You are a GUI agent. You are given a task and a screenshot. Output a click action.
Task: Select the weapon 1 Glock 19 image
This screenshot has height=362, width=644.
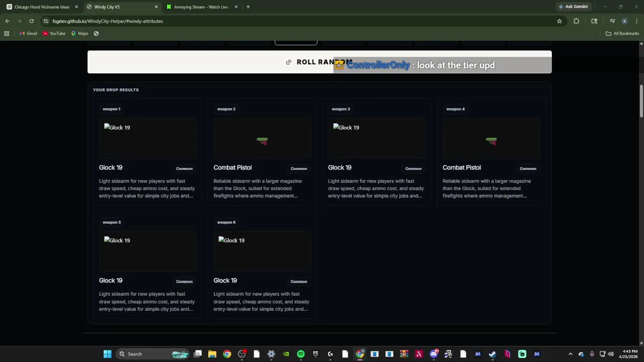click(147, 138)
